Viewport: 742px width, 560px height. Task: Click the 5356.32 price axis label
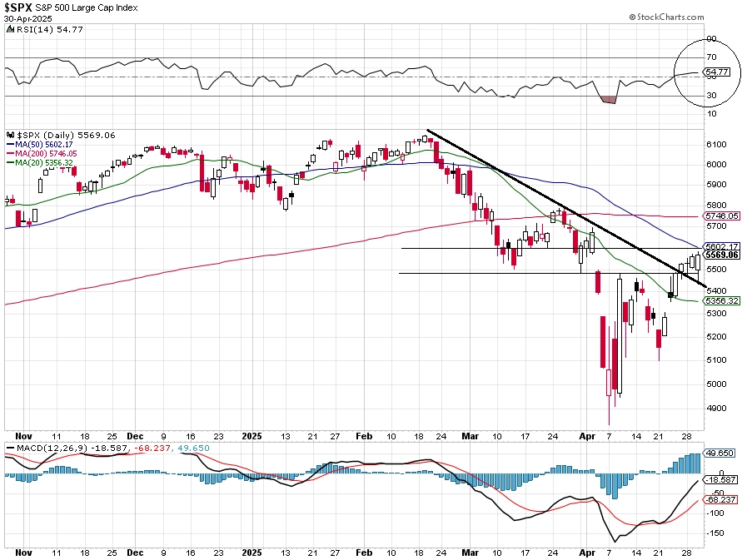[721, 301]
